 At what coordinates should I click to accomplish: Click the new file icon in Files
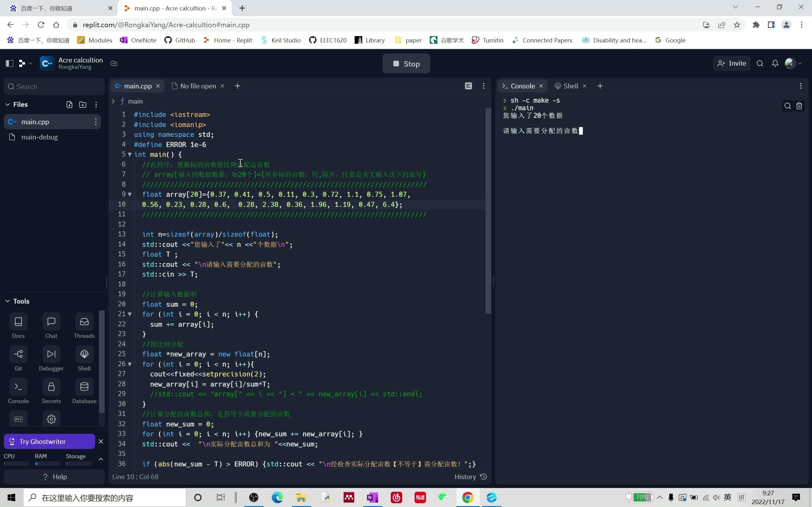click(69, 105)
